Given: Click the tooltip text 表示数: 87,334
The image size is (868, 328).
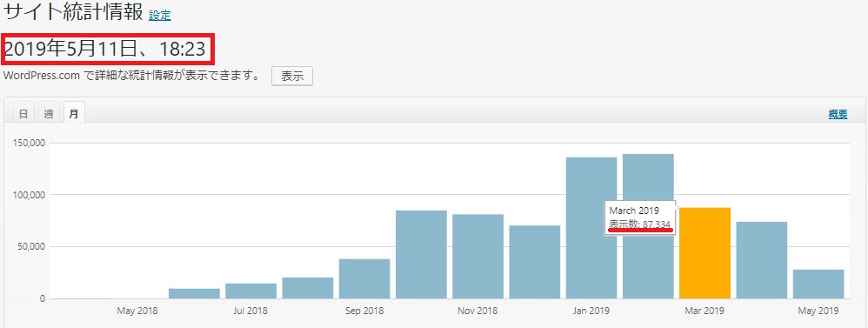Looking at the screenshot, I should 640,224.
